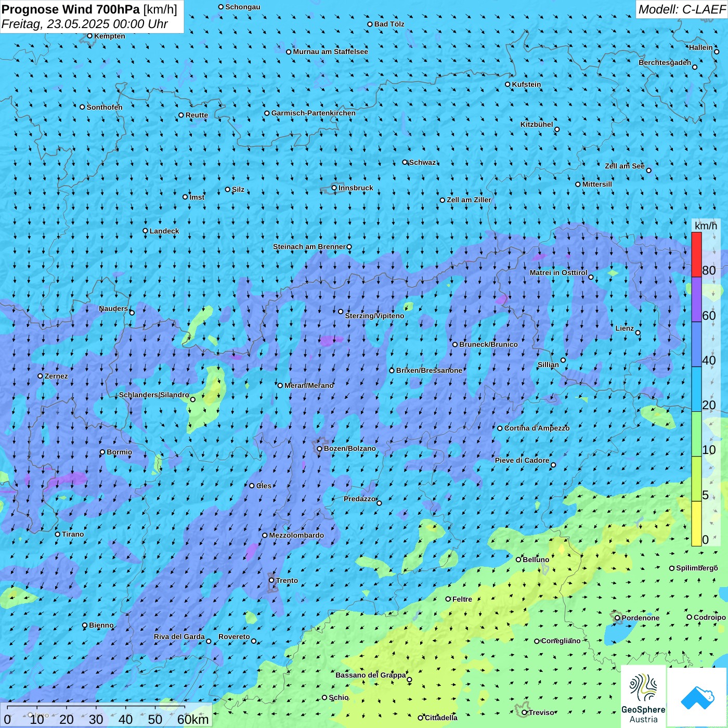Click the Hallein location dot
This screenshot has width=728, height=728.
pos(716,51)
